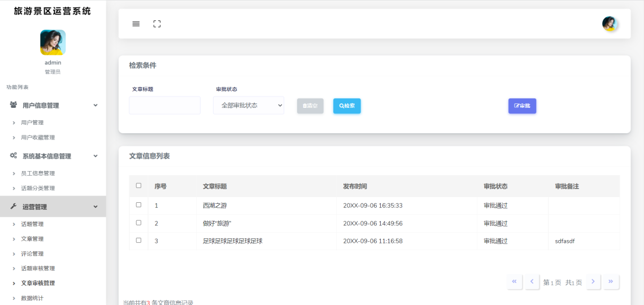The image size is (644, 305).
Task: Click the arrow icon before 话题管理
Action: pos(14,225)
